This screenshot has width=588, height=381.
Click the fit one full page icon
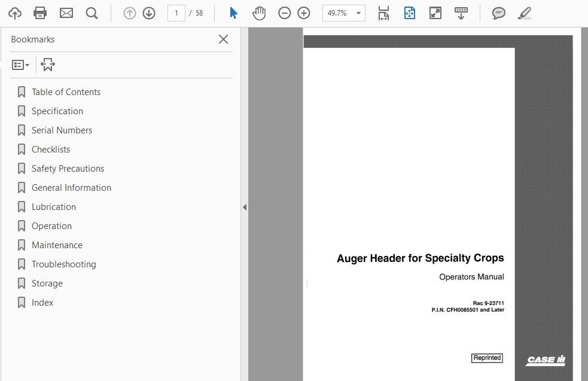[410, 13]
